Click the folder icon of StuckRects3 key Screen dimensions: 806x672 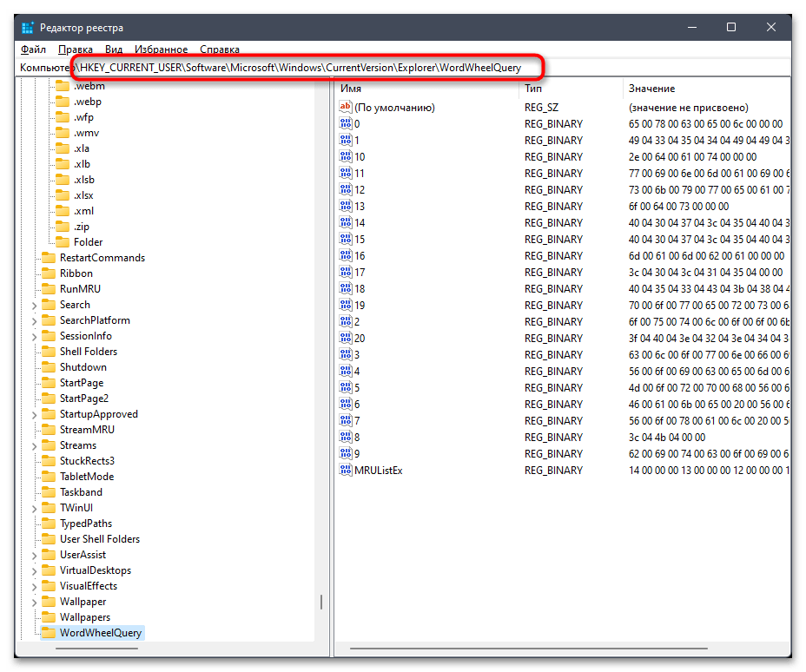49,461
